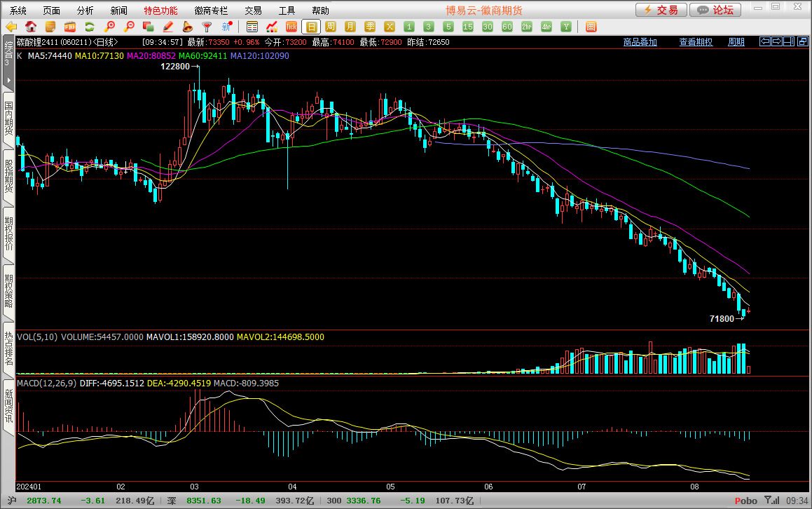
Task: Click the green refresh arrows icon
Action: pos(89,27)
